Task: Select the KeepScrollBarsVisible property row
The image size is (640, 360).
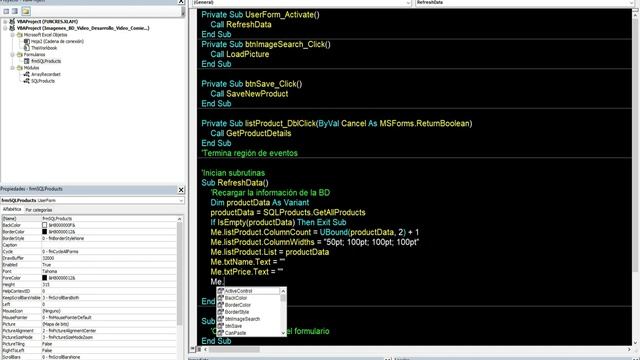Action: click(x=89, y=298)
